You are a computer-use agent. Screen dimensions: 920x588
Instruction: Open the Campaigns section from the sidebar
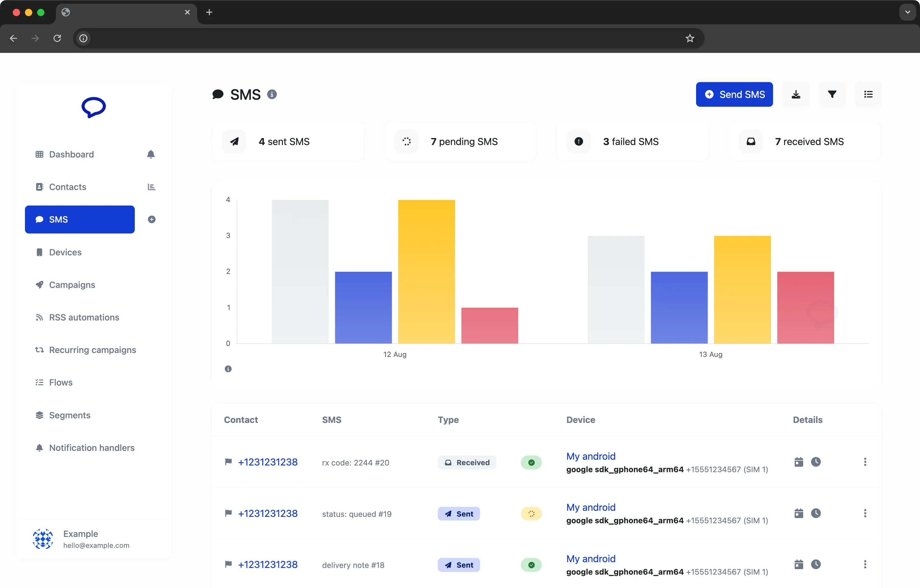(x=72, y=285)
